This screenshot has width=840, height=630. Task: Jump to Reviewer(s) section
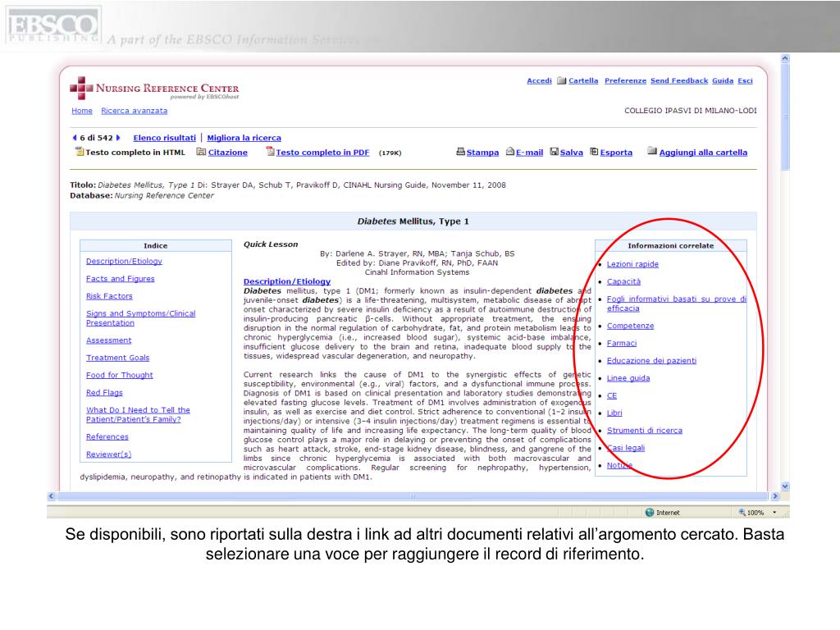[x=109, y=454]
